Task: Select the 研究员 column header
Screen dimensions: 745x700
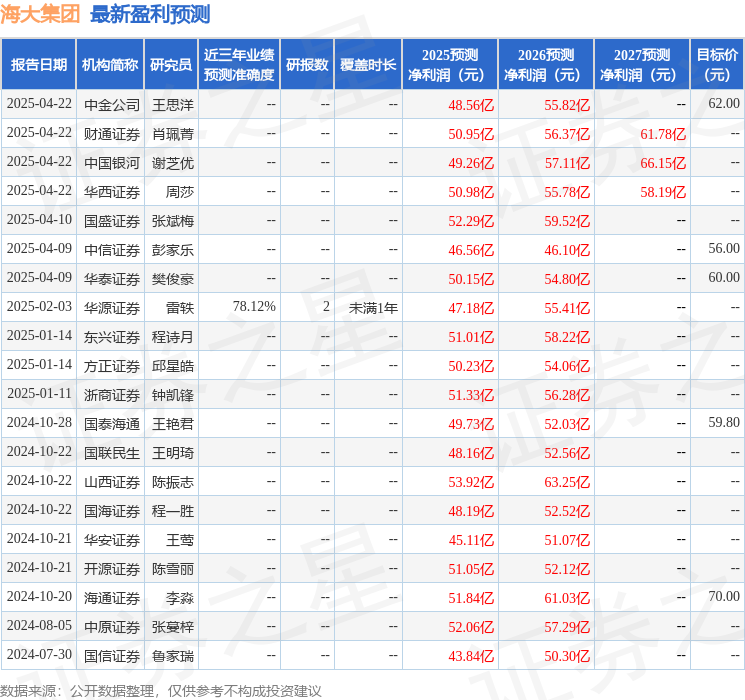Action: pos(171,65)
